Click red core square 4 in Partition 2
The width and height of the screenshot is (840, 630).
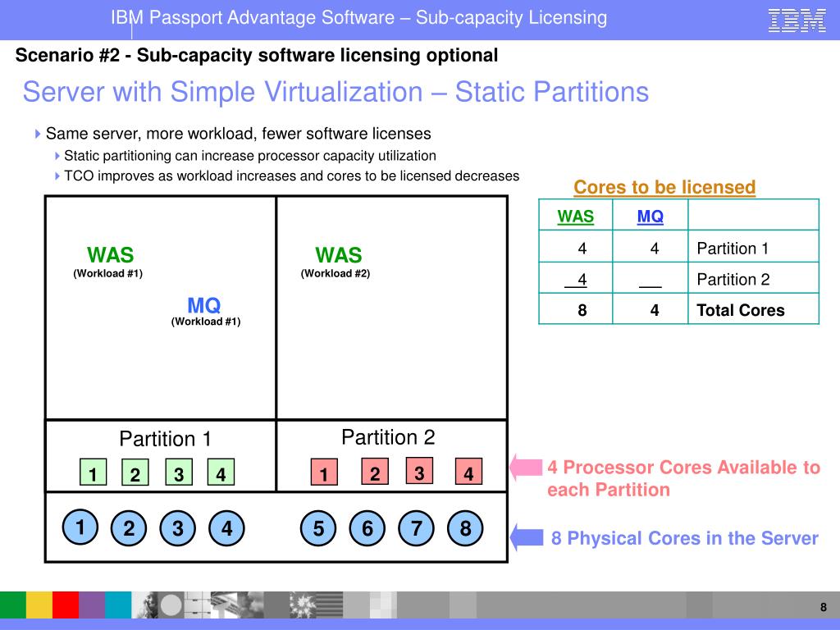(x=468, y=471)
